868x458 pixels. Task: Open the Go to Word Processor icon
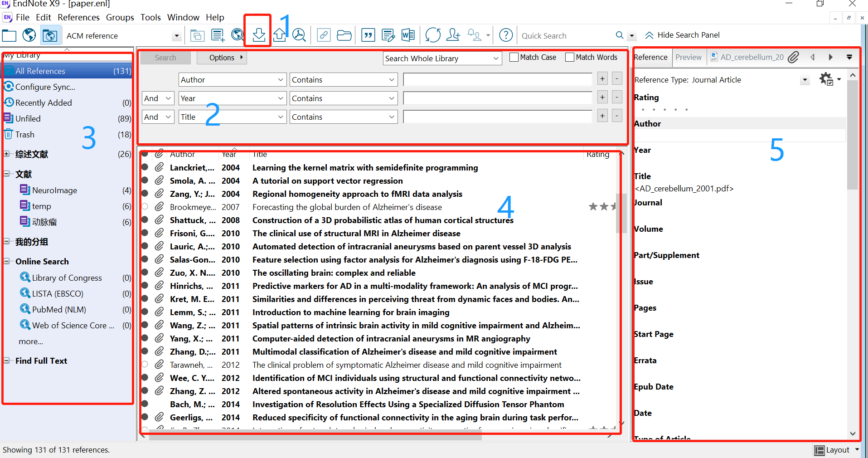tap(407, 35)
